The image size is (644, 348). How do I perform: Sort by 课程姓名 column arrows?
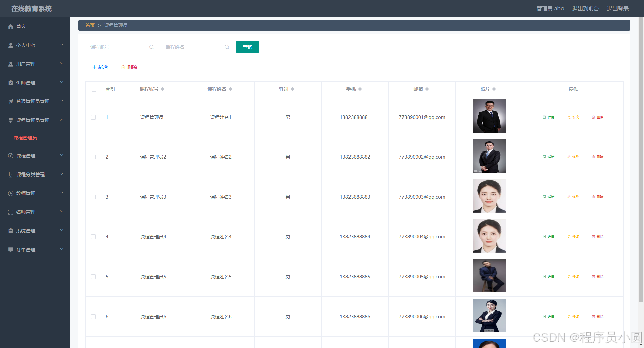(230, 89)
